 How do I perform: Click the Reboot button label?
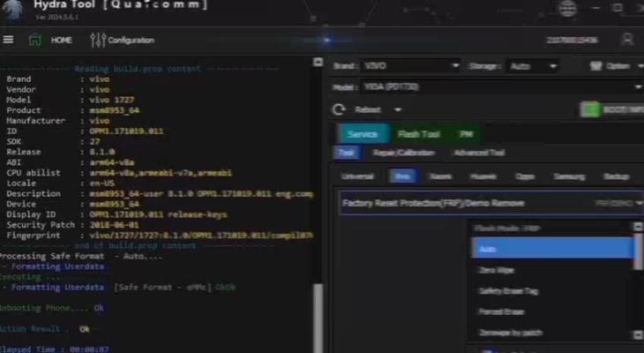[x=368, y=109]
